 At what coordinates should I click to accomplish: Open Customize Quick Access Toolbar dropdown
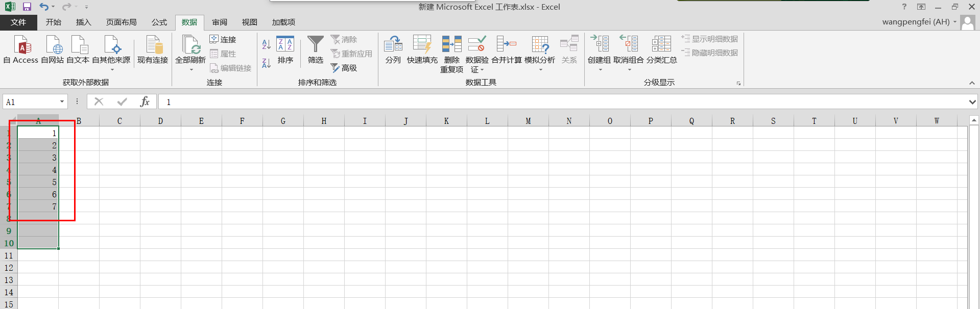[x=86, y=7]
